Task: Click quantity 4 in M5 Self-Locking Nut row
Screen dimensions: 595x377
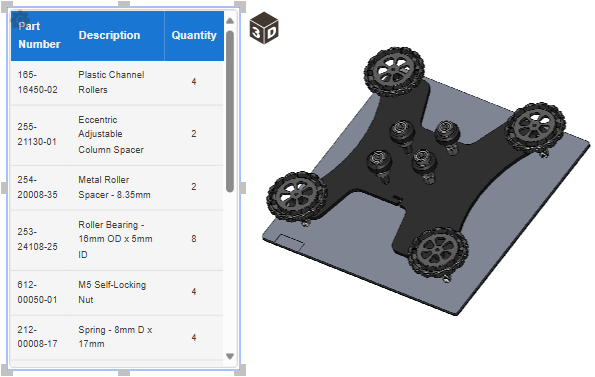Action: pos(194,292)
